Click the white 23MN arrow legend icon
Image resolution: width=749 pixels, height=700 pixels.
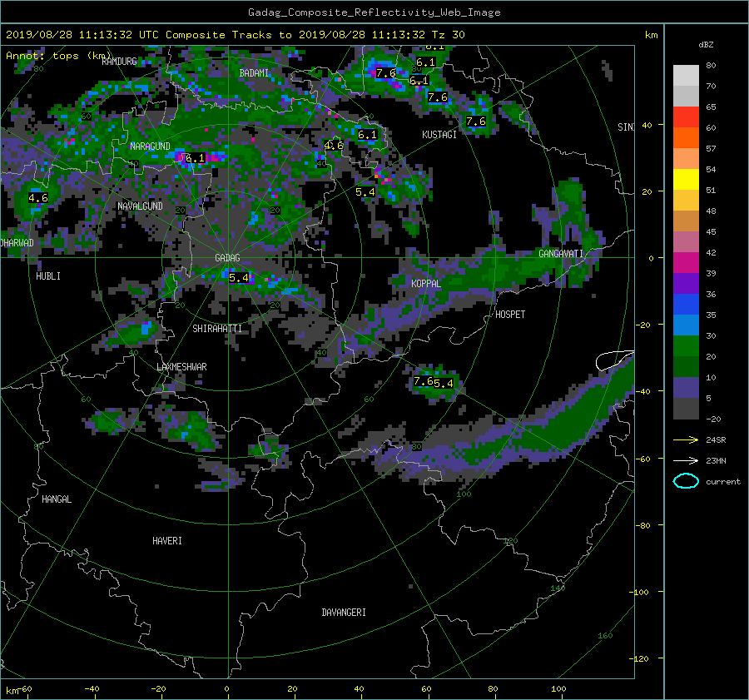pos(686,460)
